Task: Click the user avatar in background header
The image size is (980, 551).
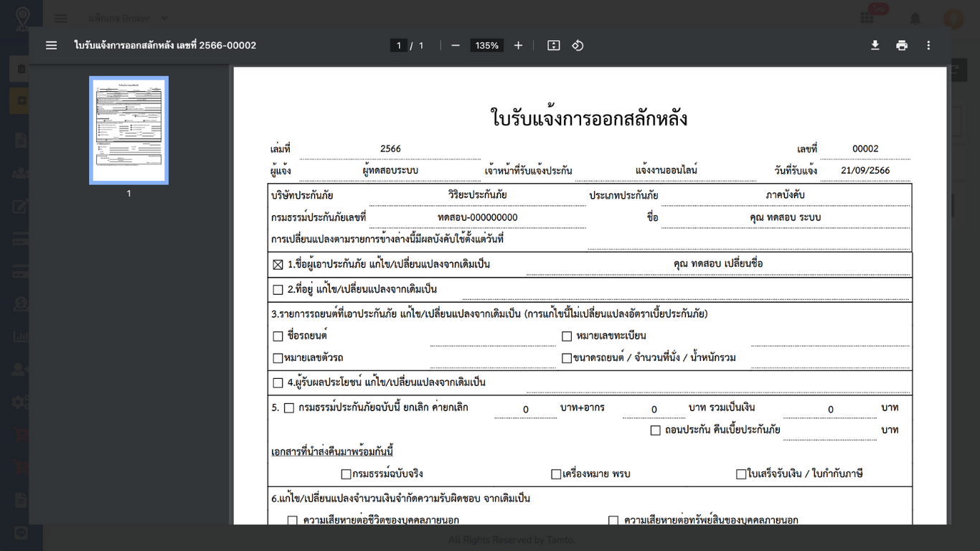Action: [953, 18]
